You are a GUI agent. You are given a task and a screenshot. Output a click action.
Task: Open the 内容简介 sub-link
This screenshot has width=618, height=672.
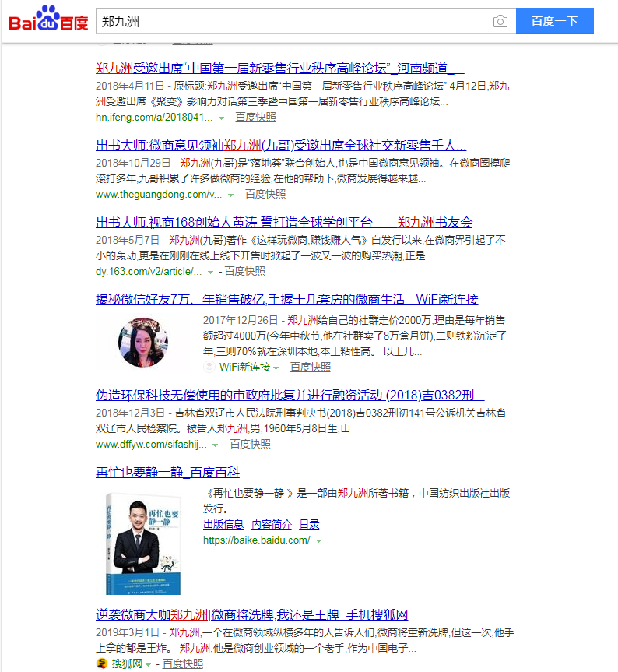tap(272, 524)
